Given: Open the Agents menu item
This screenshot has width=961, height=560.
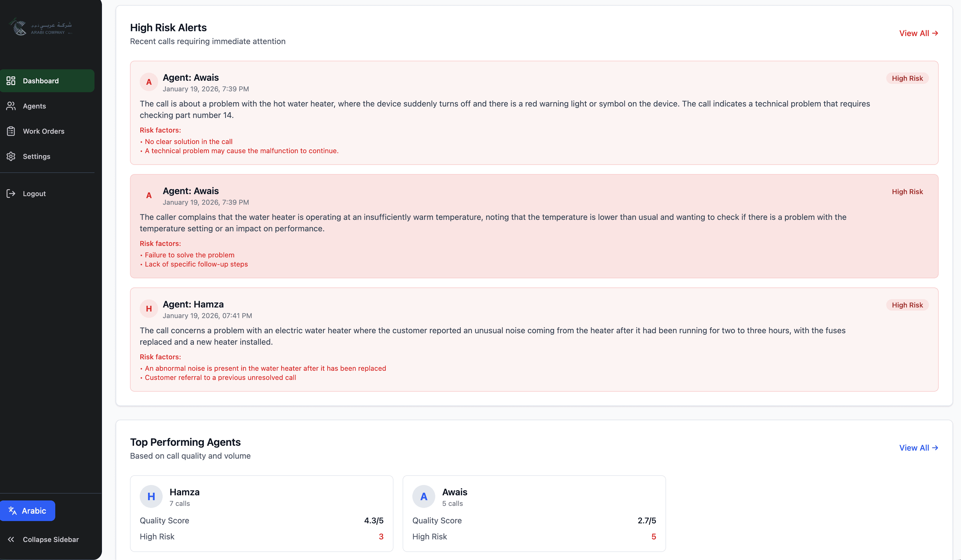Looking at the screenshot, I should (x=34, y=106).
